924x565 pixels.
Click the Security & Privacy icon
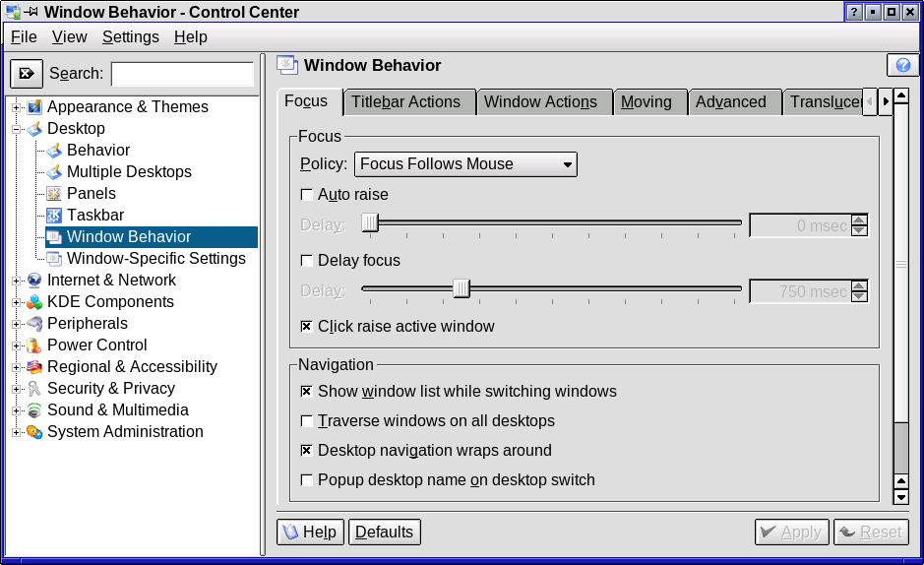pos(34,388)
